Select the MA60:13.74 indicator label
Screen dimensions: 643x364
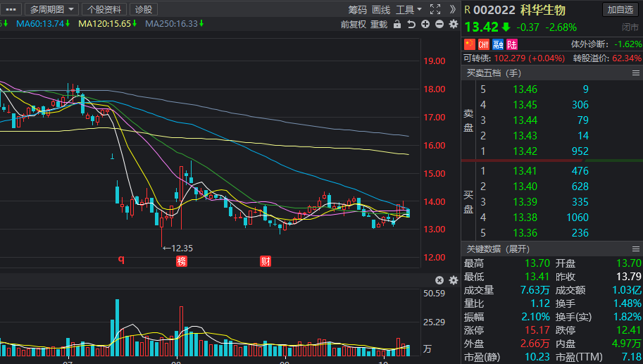point(43,24)
